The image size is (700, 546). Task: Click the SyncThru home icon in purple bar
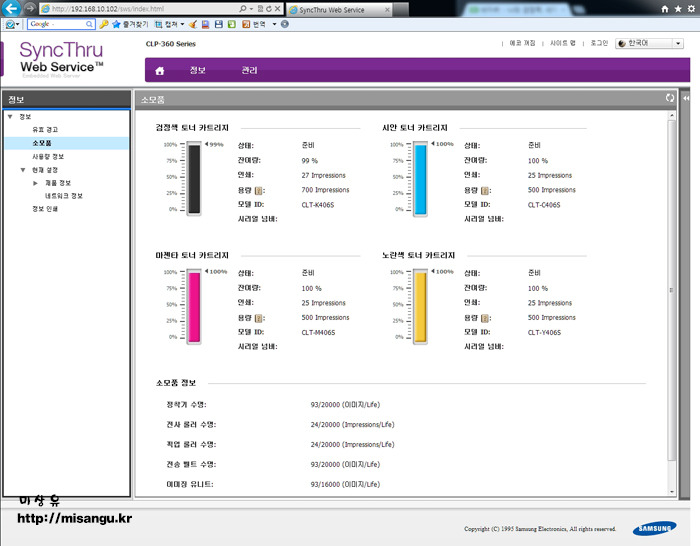[159, 71]
